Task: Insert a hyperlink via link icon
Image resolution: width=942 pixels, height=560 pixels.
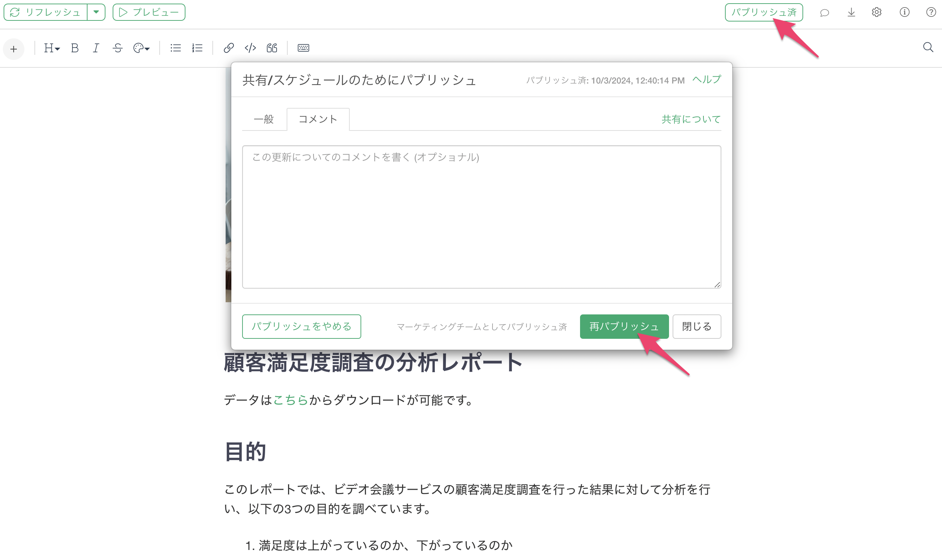Action: (229, 48)
